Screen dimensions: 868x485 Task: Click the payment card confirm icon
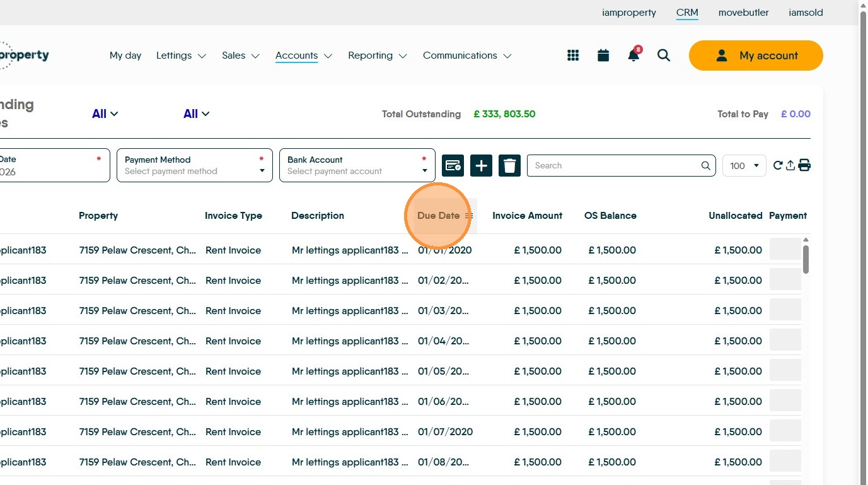[453, 165]
